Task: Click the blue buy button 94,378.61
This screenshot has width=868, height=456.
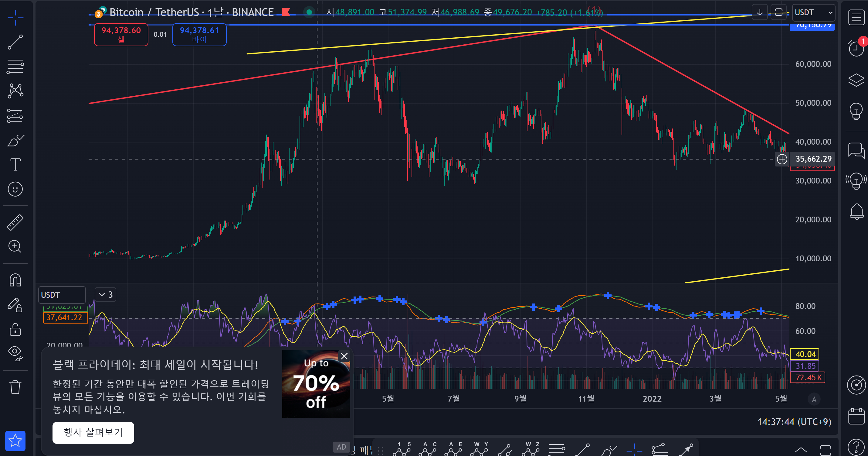Action: [199, 34]
